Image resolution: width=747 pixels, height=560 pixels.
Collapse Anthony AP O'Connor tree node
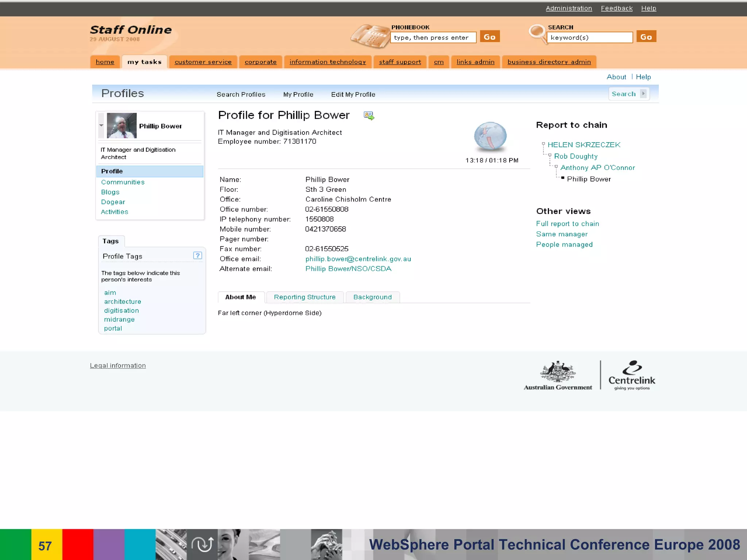point(556,167)
